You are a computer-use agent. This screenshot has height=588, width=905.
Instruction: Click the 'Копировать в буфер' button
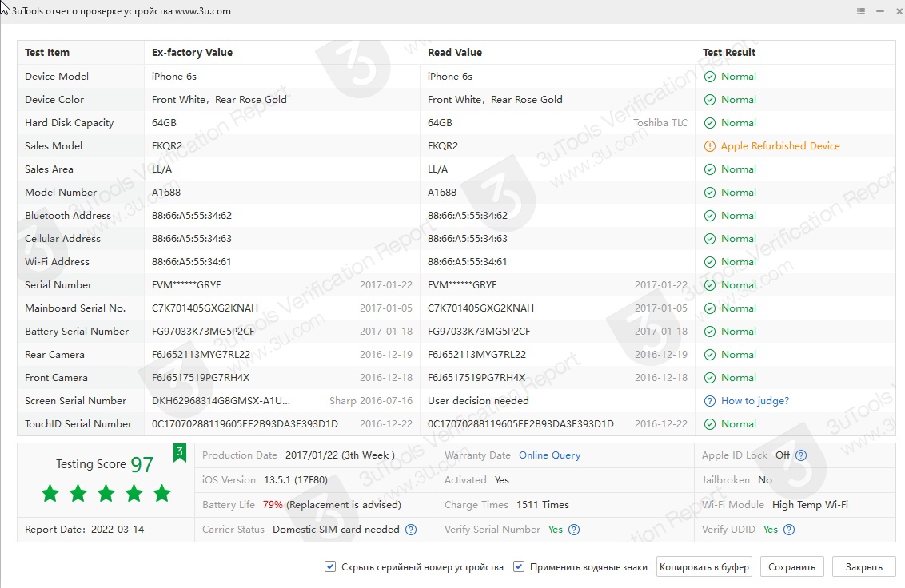(704, 566)
